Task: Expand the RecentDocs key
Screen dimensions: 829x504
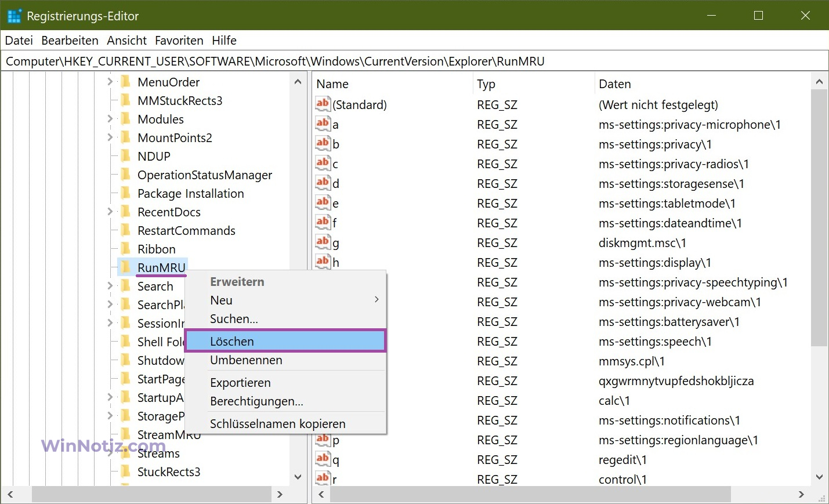Action: pos(110,212)
